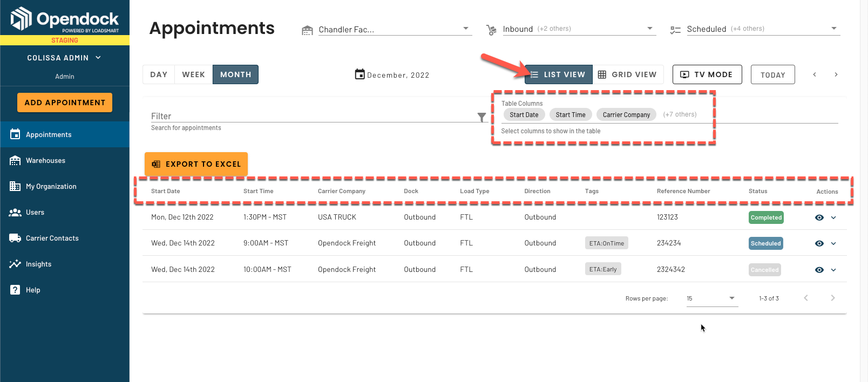Click the Warehouses building icon in sidebar
Image resolution: width=868 pixels, height=382 pixels.
coord(15,160)
